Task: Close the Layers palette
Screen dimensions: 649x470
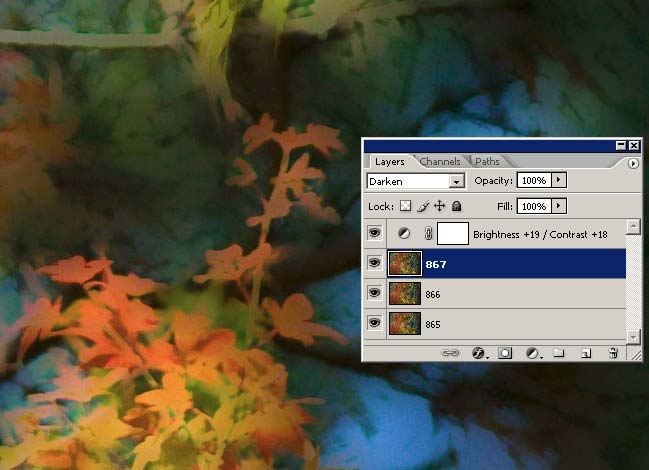Action: (x=634, y=145)
